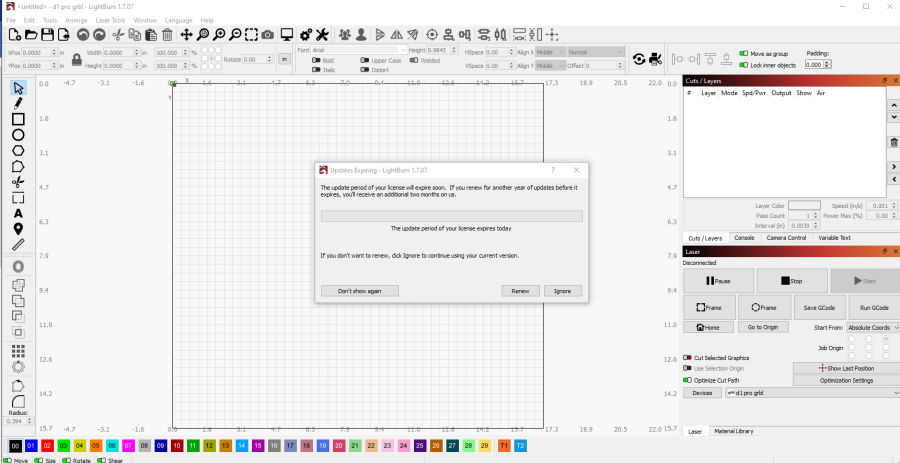Toggle the Welded switch
The image size is (900, 463).
(x=414, y=60)
